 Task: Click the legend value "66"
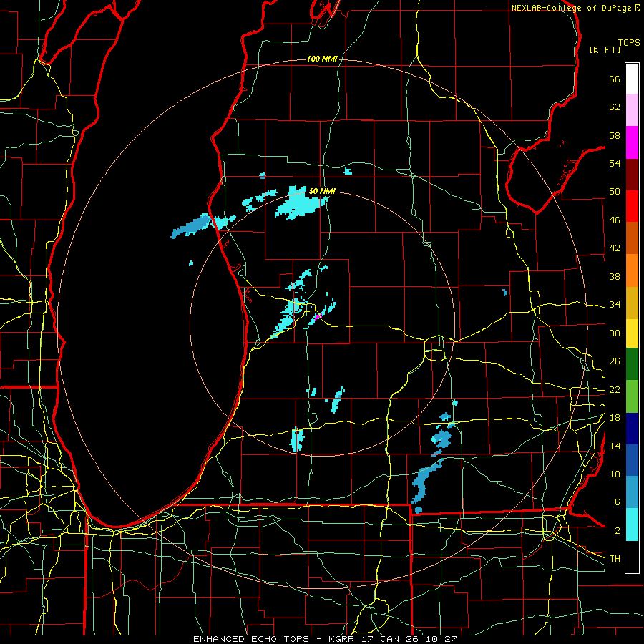click(x=615, y=79)
